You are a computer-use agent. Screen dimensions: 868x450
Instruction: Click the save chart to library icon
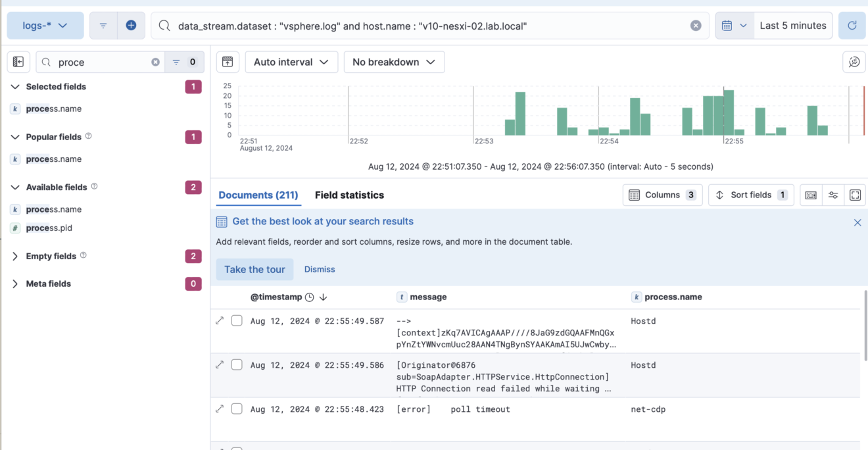pyautogui.click(x=227, y=61)
